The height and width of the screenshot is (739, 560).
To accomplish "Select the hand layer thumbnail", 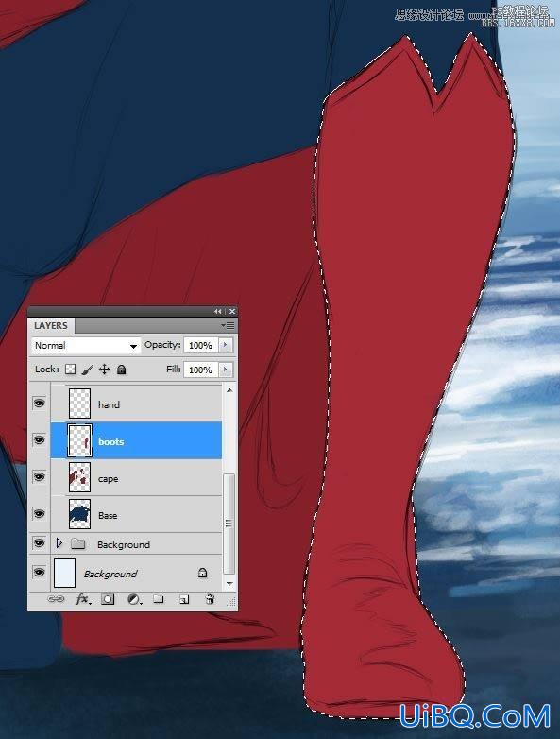I will point(79,403).
